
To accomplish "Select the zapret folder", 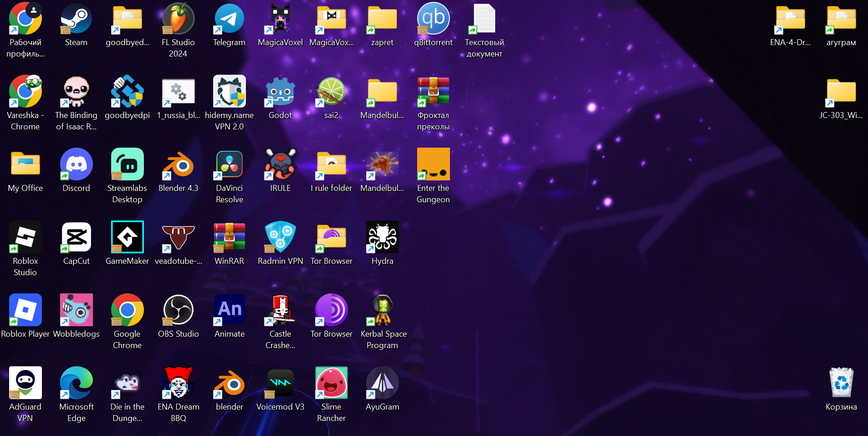I will [382, 19].
